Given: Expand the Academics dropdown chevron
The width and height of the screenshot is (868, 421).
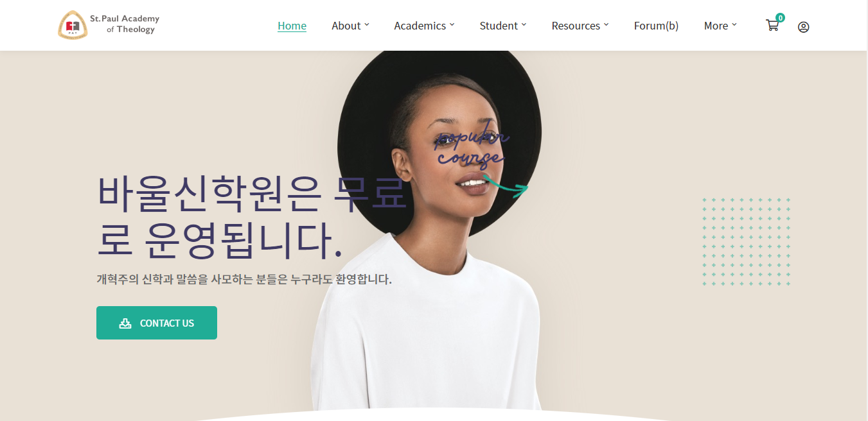Looking at the screenshot, I should (452, 25).
